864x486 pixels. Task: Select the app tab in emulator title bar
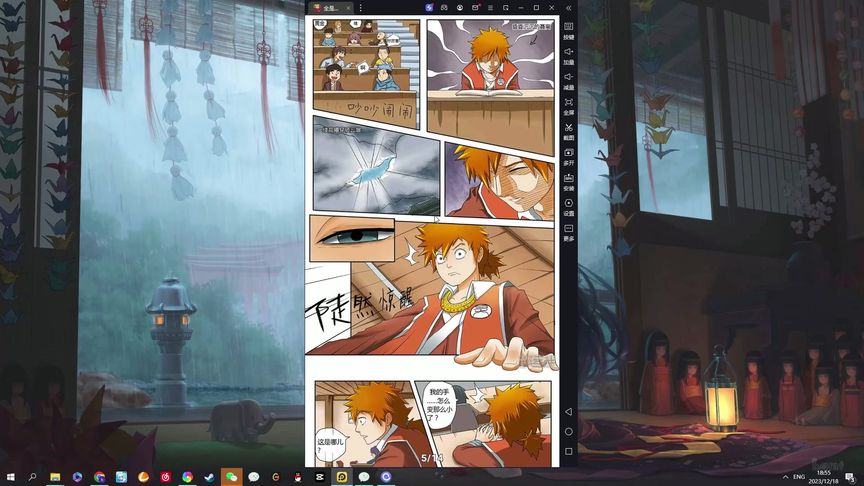coord(331,8)
